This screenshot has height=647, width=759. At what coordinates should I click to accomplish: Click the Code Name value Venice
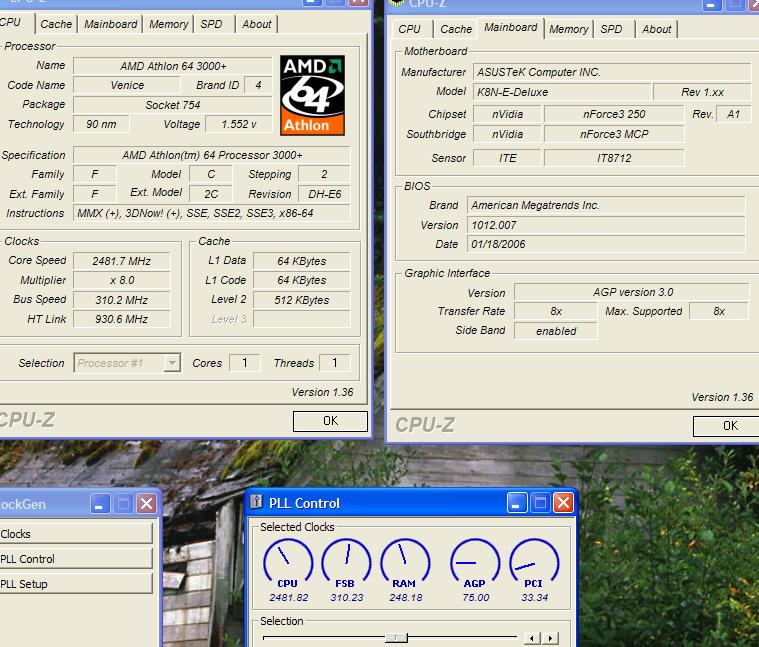pos(127,85)
